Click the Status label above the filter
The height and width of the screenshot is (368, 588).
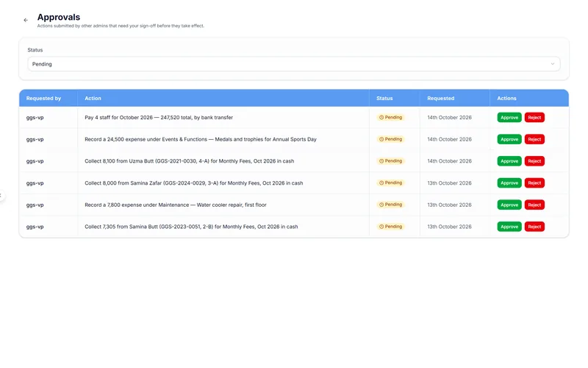pos(35,50)
